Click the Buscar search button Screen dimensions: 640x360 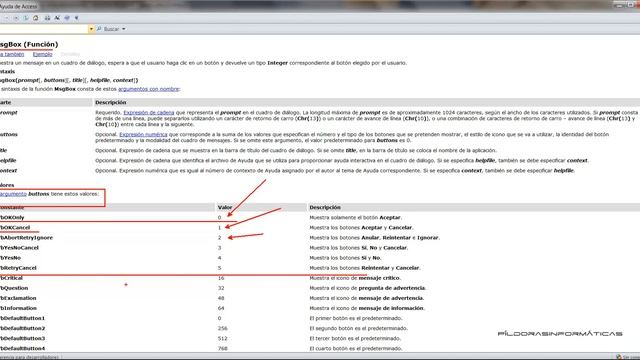[111, 29]
